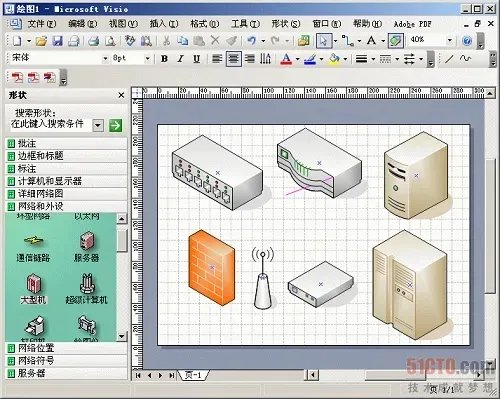Select the Communication link (通信链路) stencil shape
The image size is (500, 399).
pyautogui.click(x=33, y=248)
